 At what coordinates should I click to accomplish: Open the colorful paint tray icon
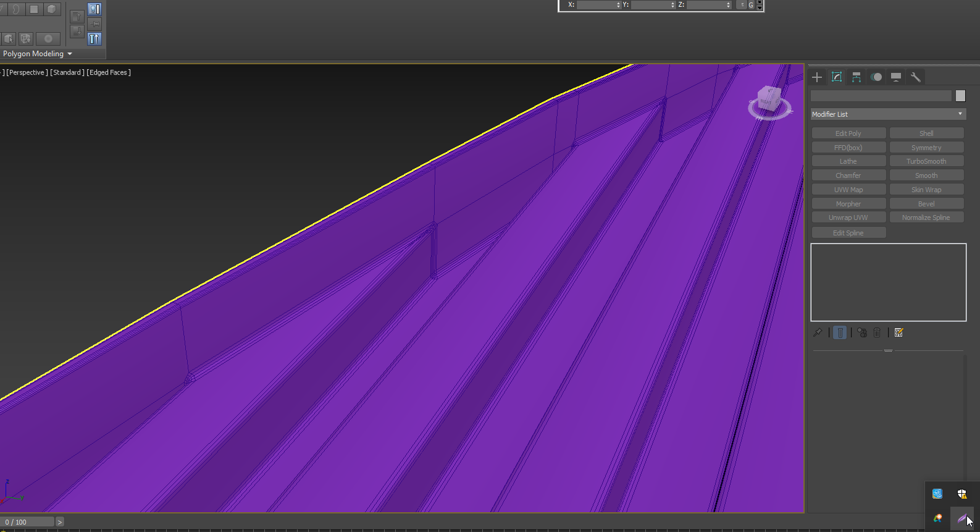[937, 518]
